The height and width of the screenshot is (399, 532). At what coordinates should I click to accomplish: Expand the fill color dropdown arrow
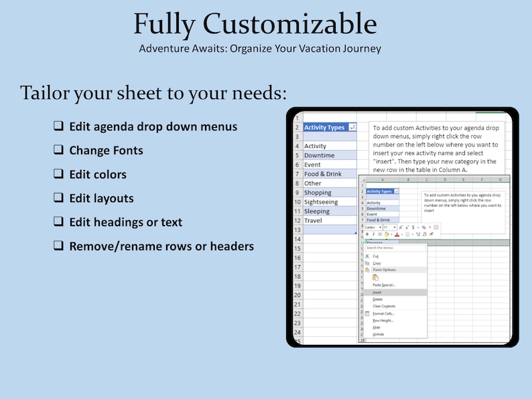point(391,234)
